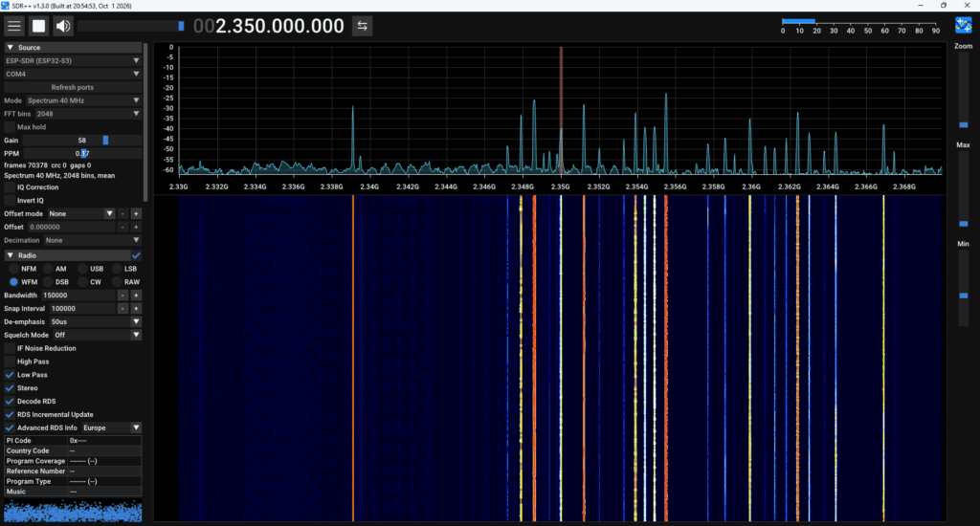Screen dimensions: 980x526
Task: Enable High Pass checkbox
Action: pyautogui.click(x=10, y=362)
